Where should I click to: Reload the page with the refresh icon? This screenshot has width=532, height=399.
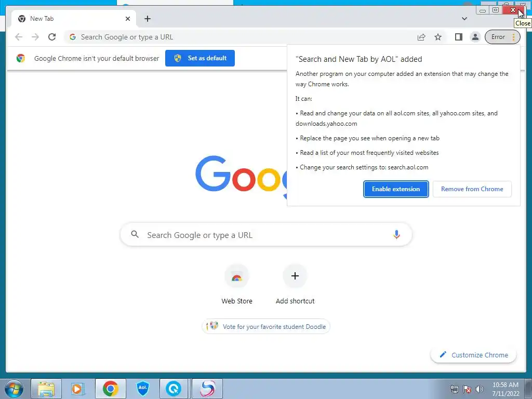(x=52, y=37)
